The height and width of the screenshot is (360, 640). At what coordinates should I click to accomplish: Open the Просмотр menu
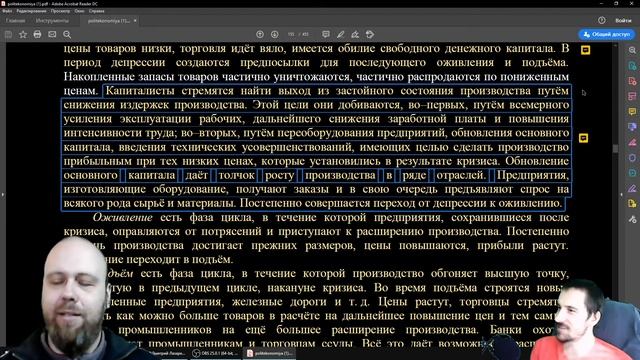pos(60,11)
